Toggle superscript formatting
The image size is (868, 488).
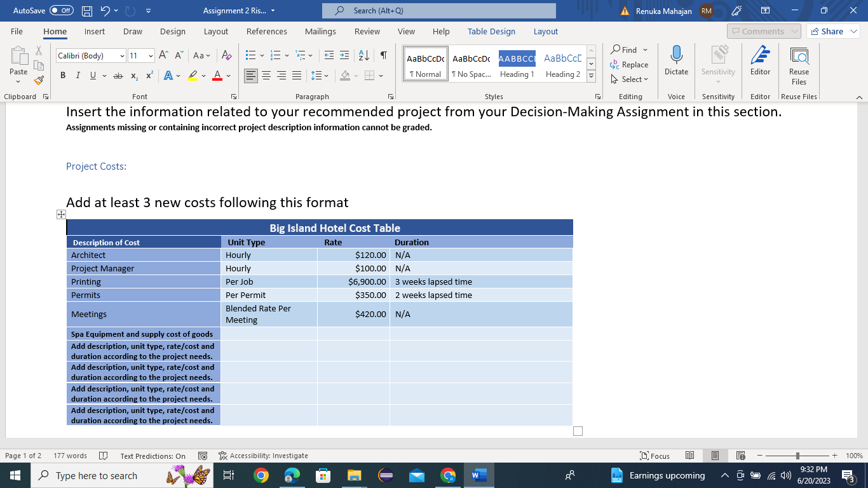coord(149,76)
